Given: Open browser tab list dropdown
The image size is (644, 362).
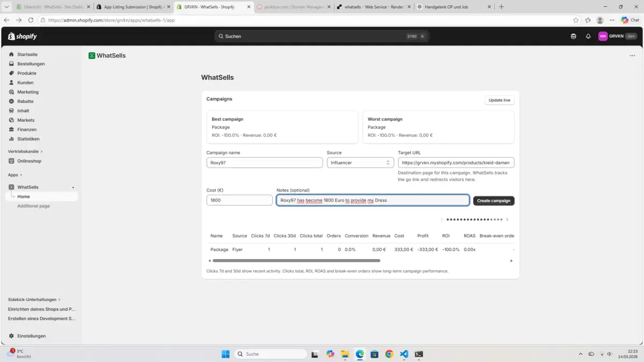Looking at the screenshot, I should pos(6,7).
